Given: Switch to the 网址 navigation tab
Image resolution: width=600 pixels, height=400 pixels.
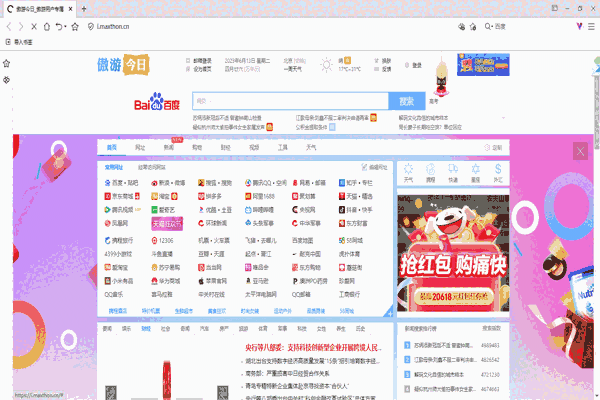Looking at the screenshot, I should (x=140, y=148).
